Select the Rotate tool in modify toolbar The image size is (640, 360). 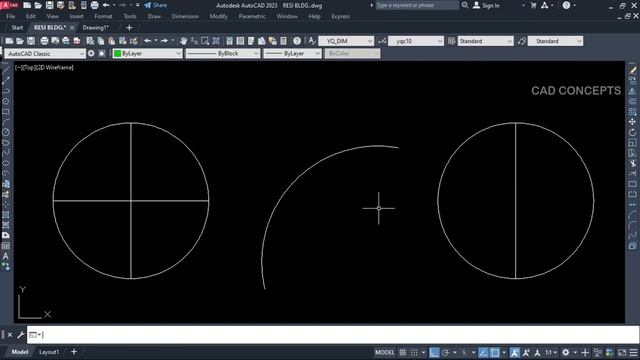click(633, 132)
